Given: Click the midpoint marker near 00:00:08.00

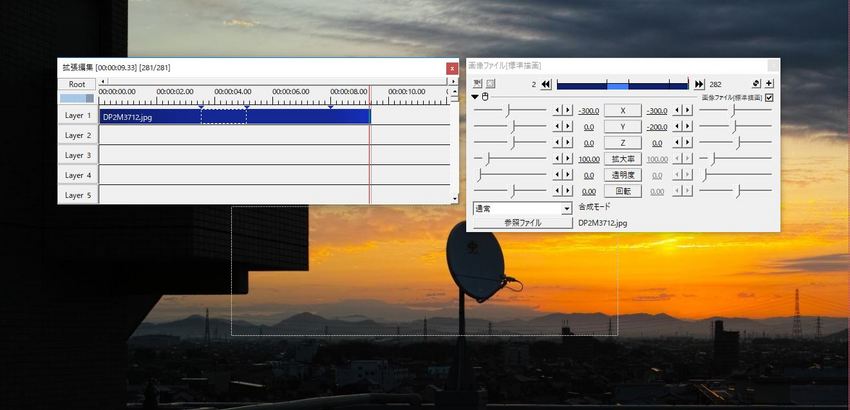Looking at the screenshot, I should pos(331,107).
